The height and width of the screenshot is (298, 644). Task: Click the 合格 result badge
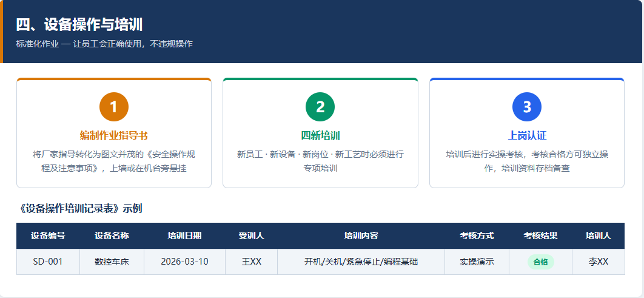coord(540,262)
